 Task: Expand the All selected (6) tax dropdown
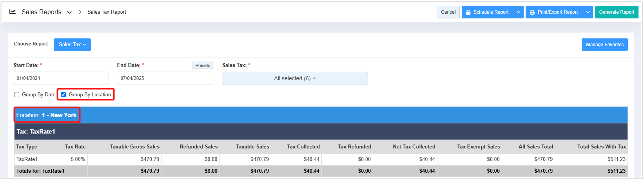tap(295, 78)
